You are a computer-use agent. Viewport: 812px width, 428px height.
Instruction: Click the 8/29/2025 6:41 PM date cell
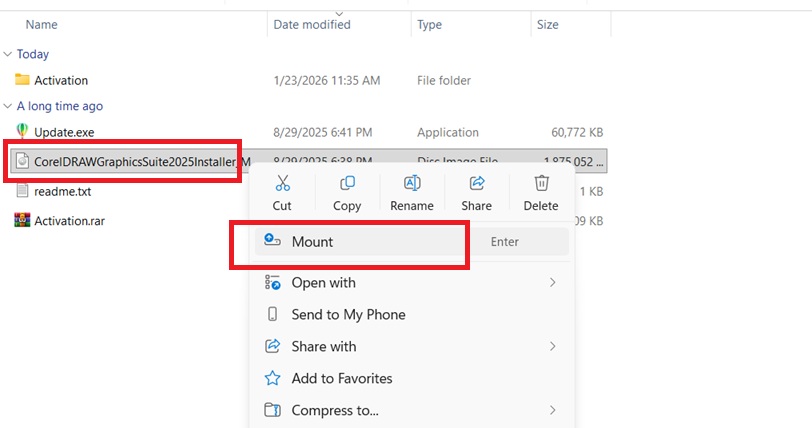323,132
